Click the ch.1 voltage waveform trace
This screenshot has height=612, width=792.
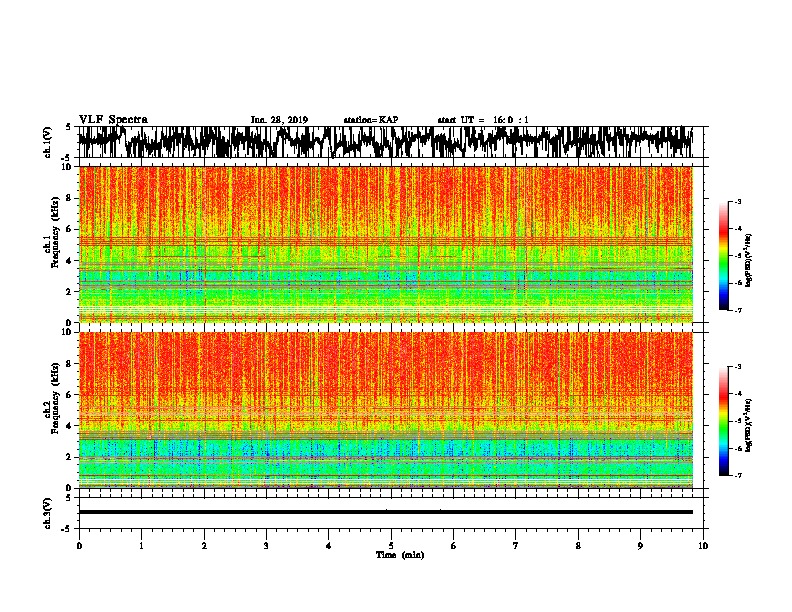385,142
